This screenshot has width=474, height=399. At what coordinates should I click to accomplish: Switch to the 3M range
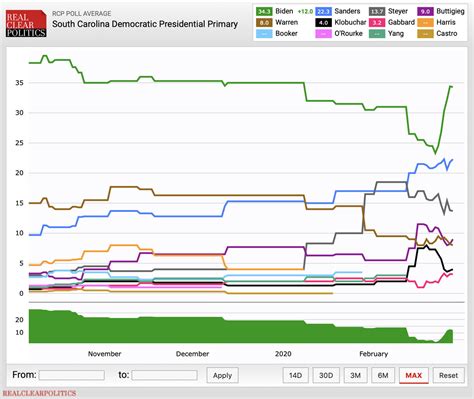tap(355, 375)
